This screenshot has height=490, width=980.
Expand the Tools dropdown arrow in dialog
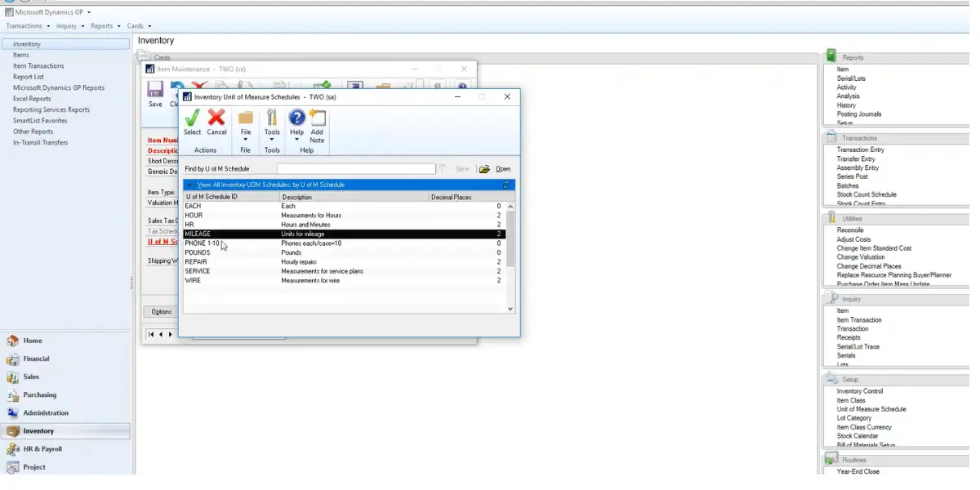click(x=272, y=140)
